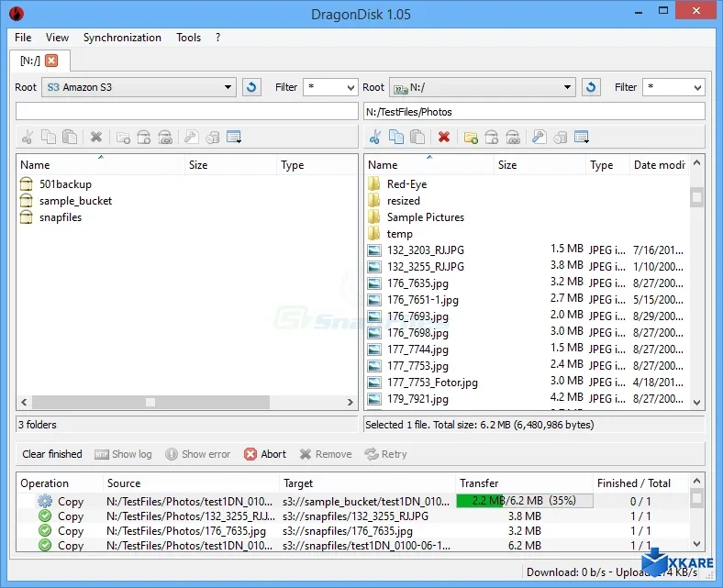Open the File menu
The image size is (723, 588).
tap(23, 38)
